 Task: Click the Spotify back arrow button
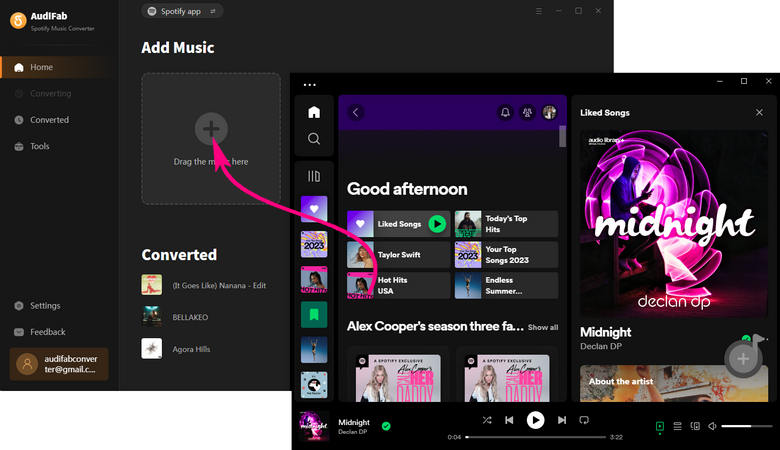pyautogui.click(x=356, y=112)
